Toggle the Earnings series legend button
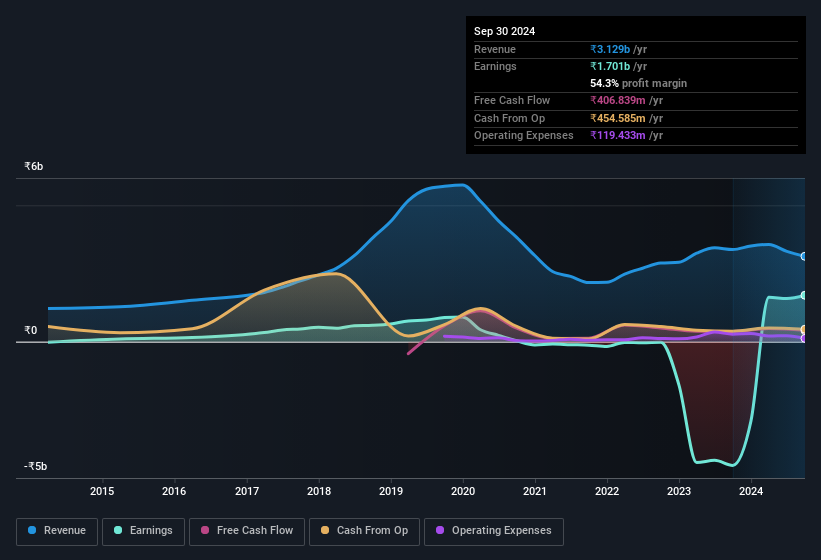 click(x=143, y=531)
